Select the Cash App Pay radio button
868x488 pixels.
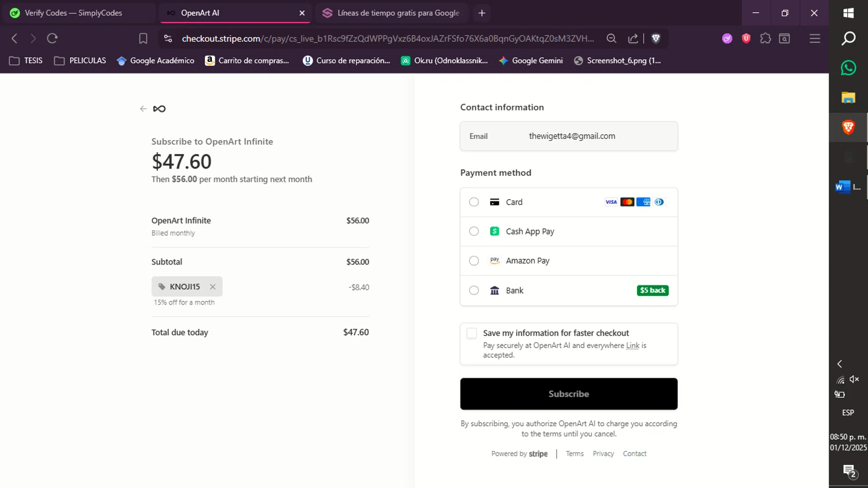click(474, 231)
